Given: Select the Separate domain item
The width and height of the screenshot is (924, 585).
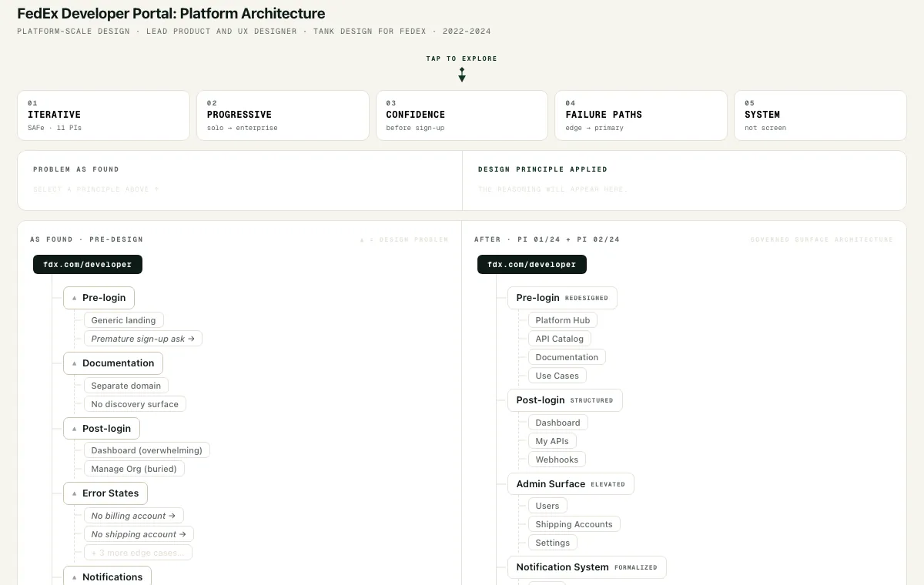Looking at the screenshot, I should point(126,386).
